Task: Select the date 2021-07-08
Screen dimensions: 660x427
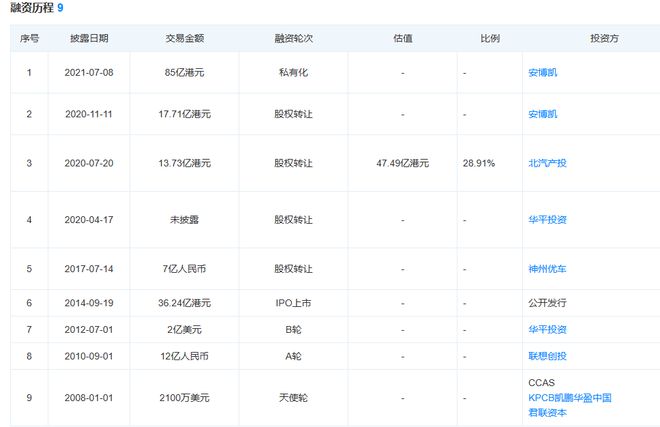Action: pyautogui.click(x=89, y=72)
